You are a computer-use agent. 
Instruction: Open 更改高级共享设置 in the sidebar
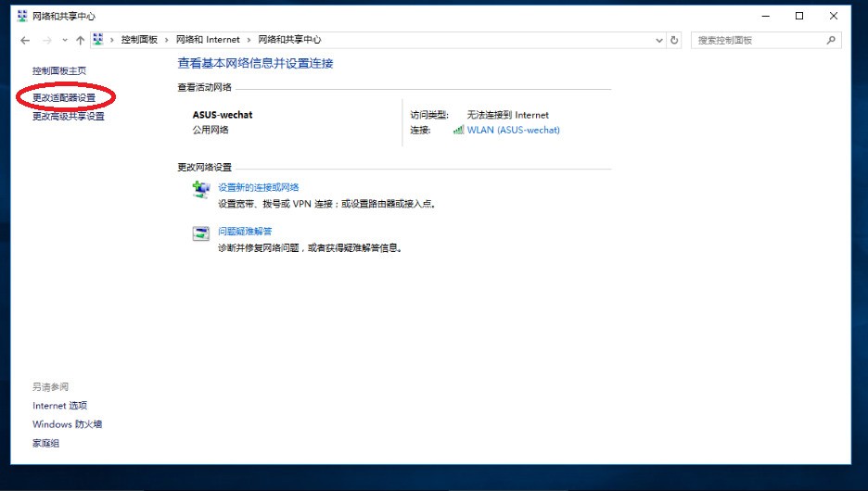(69, 117)
